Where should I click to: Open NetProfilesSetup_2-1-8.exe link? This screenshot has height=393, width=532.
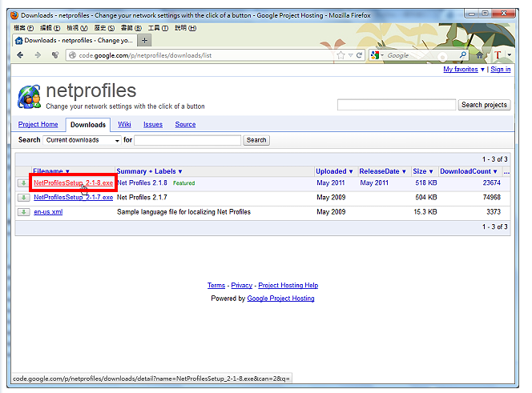(x=73, y=182)
